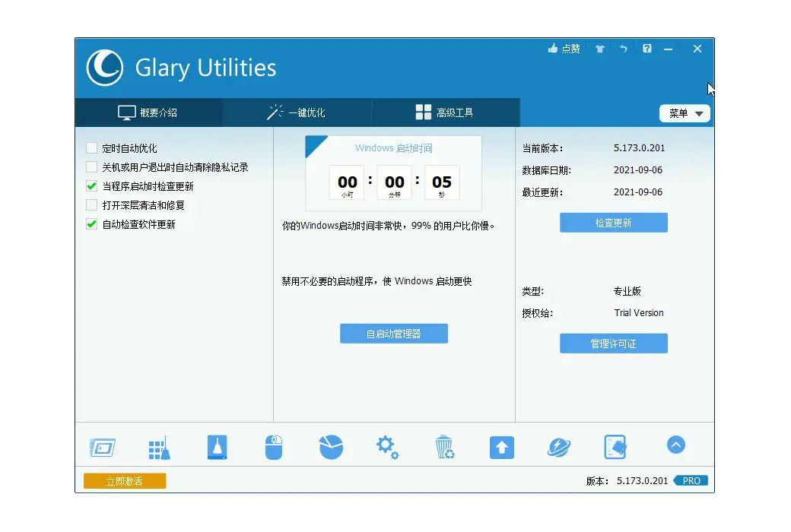
Task: Launch Registry Cleaner grid-and-broom icon
Action: [160, 448]
